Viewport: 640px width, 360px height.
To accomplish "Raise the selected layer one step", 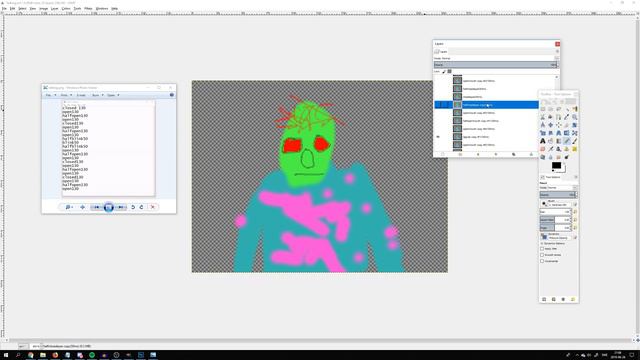I will [x=478, y=154].
